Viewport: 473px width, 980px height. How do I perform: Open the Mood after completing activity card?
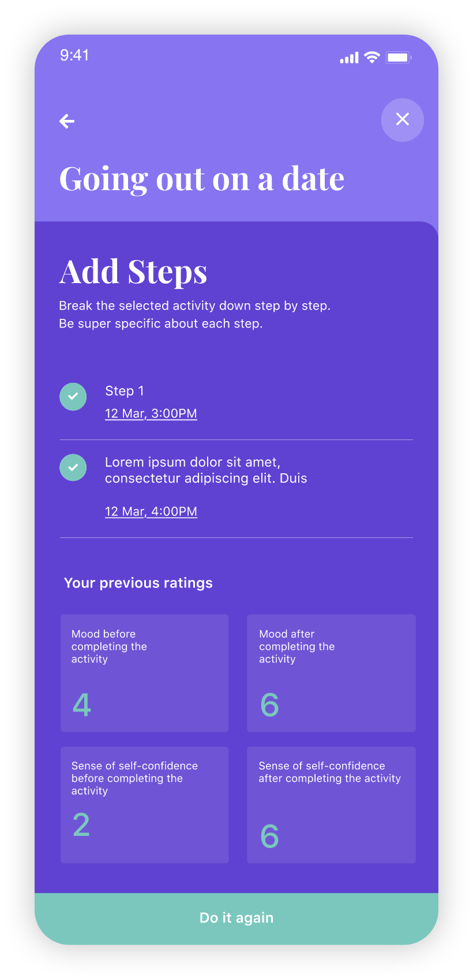(331, 673)
